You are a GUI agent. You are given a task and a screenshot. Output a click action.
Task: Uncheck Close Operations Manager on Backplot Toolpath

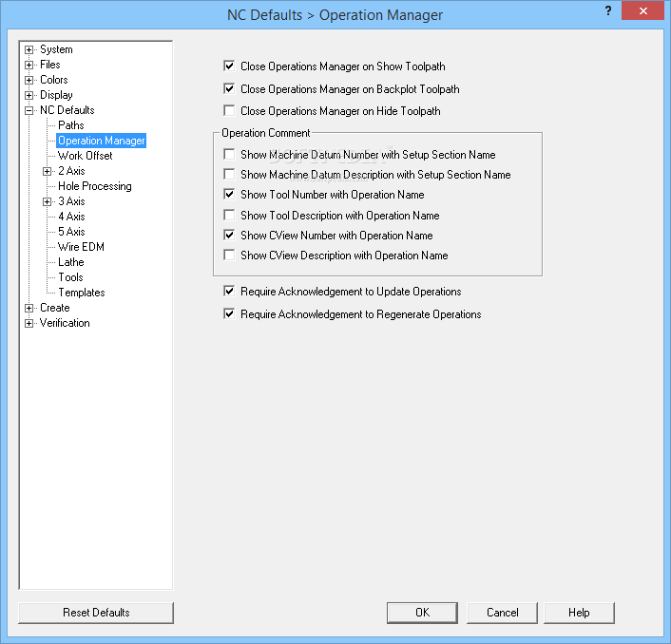(229, 88)
